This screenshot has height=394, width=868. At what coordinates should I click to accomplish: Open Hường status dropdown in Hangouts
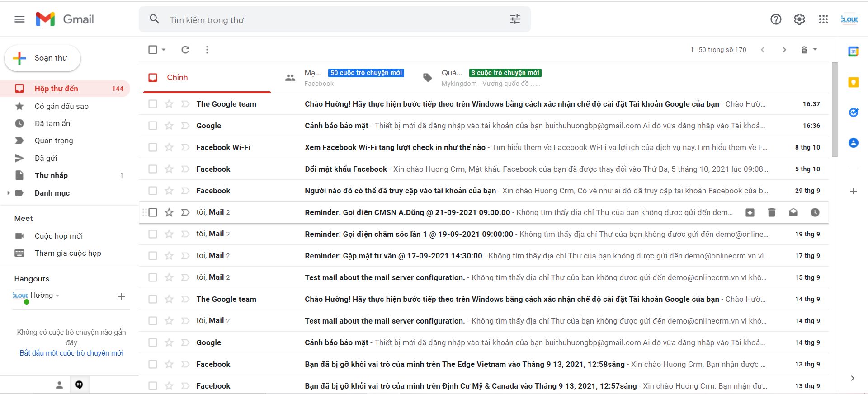[57, 295]
